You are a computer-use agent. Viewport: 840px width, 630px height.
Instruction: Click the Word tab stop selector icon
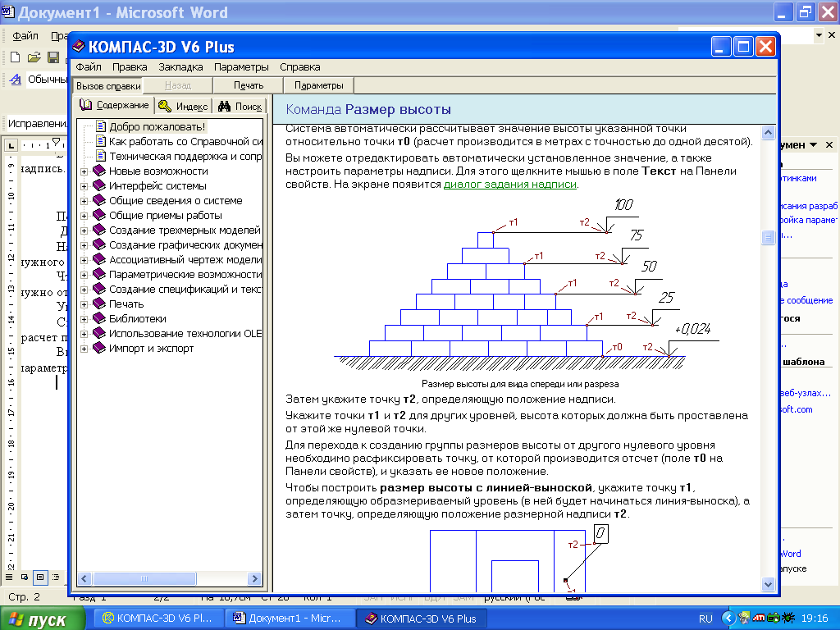click(11, 145)
